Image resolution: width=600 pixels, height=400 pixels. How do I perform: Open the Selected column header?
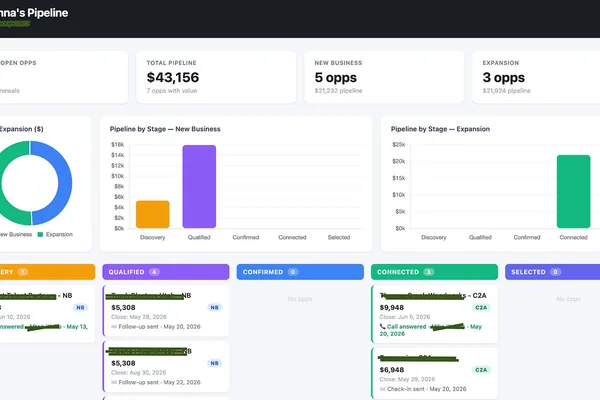point(553,272)
